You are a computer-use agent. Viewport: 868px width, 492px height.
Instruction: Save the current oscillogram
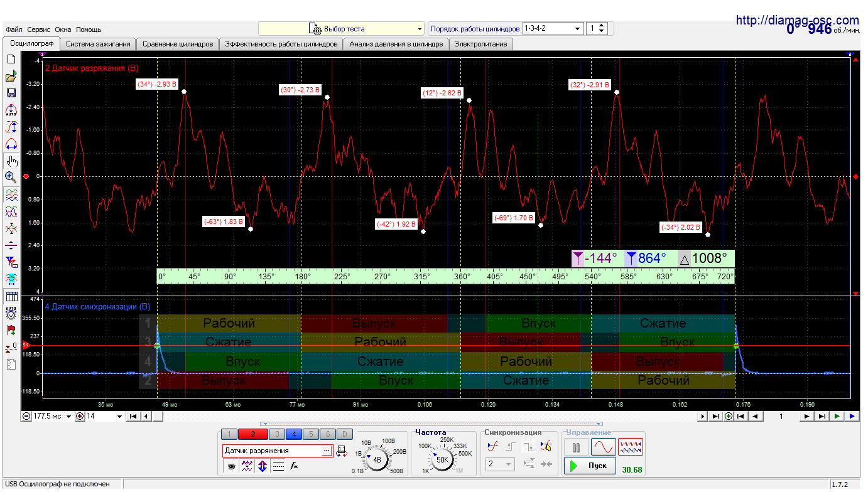(11, 93)
